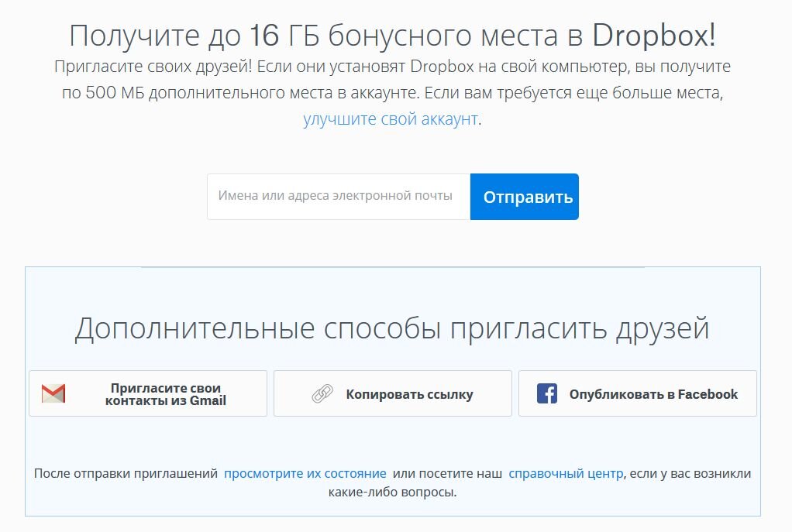The width and height of the screenshot is (792, 532).
Task: Open улучшите свой аккаунт link
Action: [391, 120]
